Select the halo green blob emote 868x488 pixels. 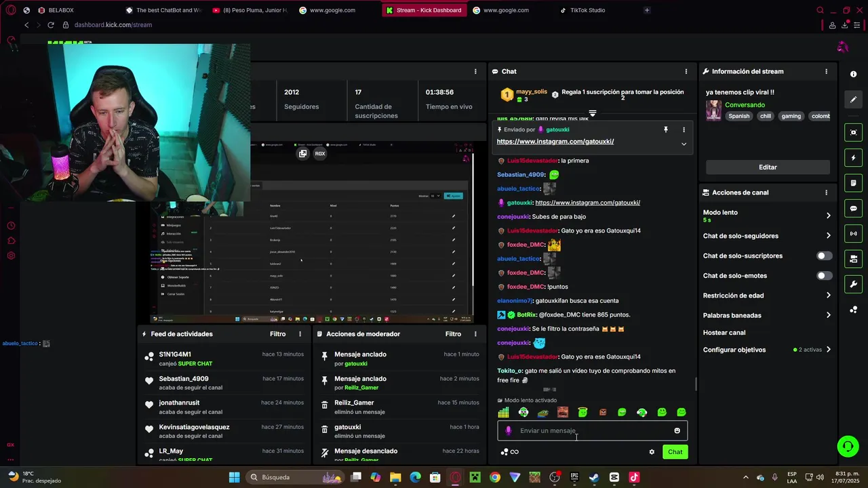click(583, 412)
